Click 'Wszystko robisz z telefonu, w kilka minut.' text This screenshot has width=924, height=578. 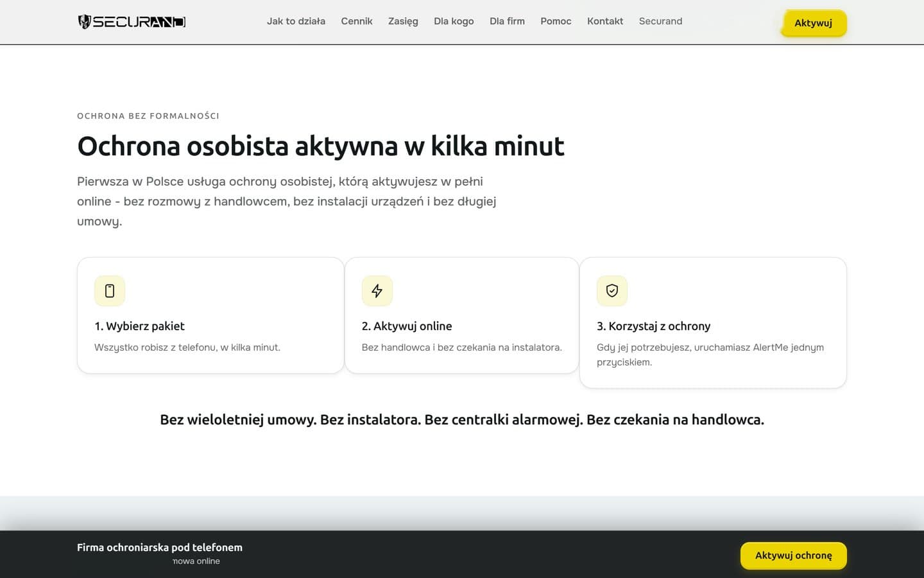pos(187,347)
